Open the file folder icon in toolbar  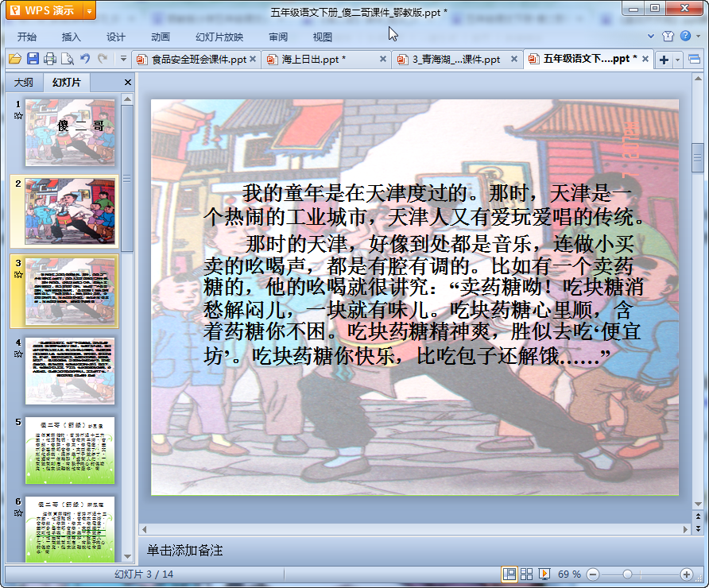[x=15, y=59]
